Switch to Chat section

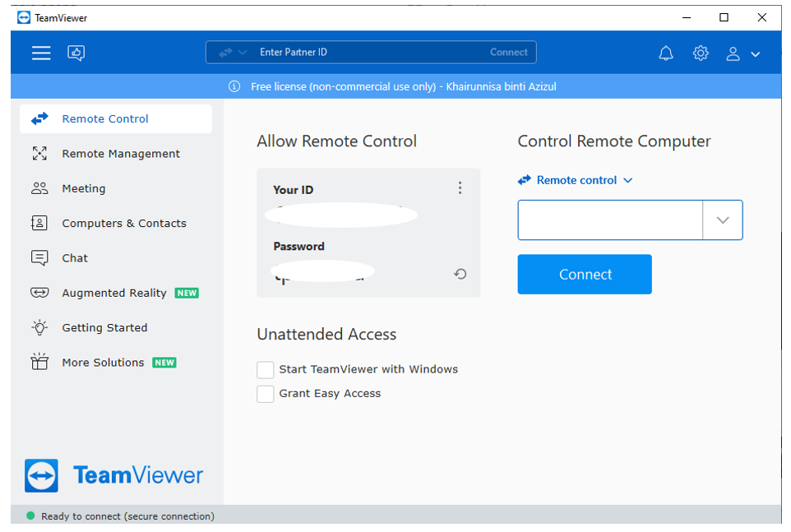tap(115, 258)
